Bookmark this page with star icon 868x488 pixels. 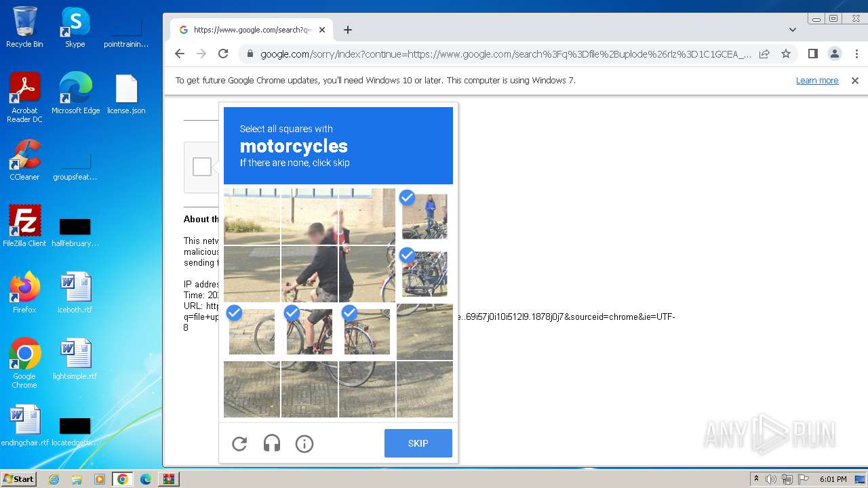[x=786, y=54]
